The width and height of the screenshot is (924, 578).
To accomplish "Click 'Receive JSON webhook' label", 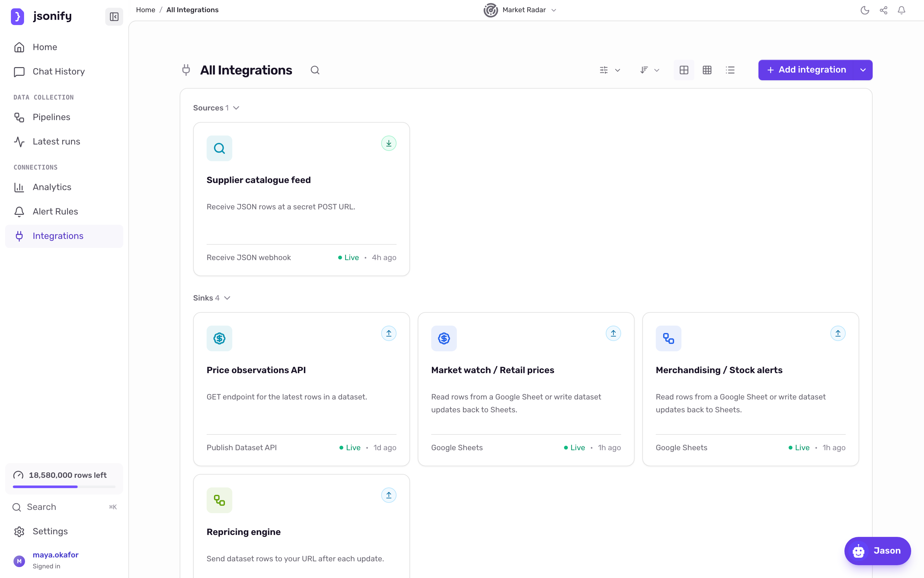I will coord(249,258).
